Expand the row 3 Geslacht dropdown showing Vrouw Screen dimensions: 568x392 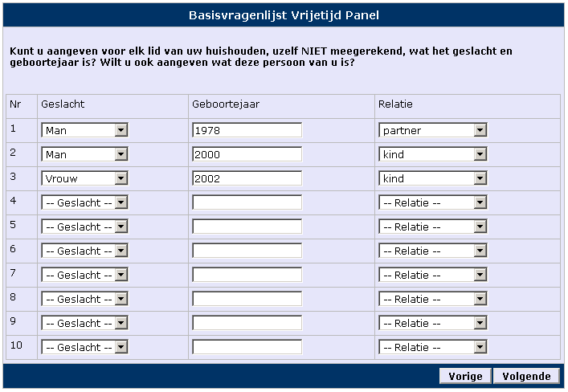pyautogui.click(x=84, y=178)
